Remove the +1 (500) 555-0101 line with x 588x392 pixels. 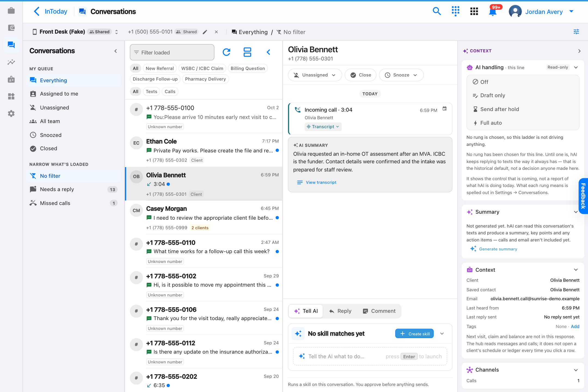216,32
